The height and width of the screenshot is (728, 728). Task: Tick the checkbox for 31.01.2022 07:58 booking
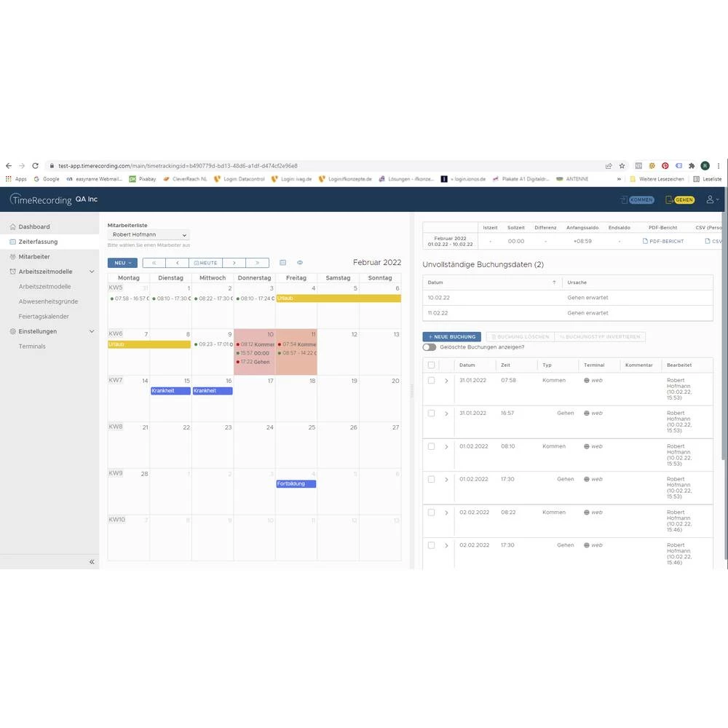pyautogui.click(x=432, y=381)
